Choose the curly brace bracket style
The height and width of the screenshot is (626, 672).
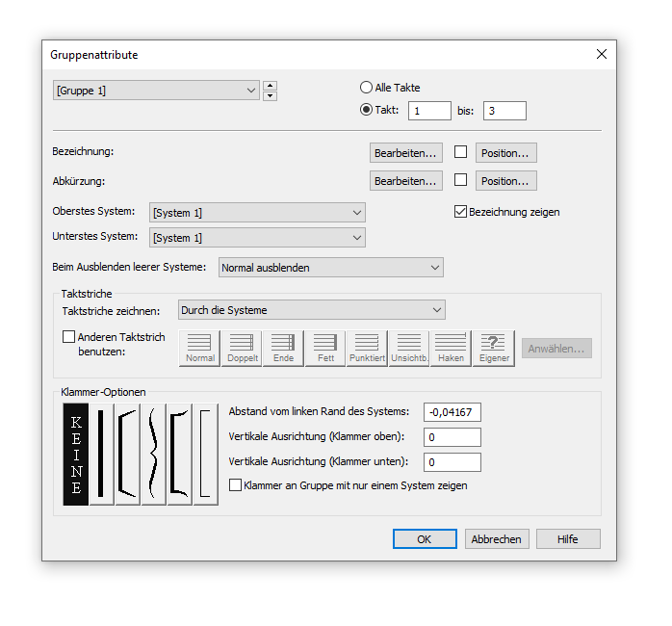click(x=153, y=455)
